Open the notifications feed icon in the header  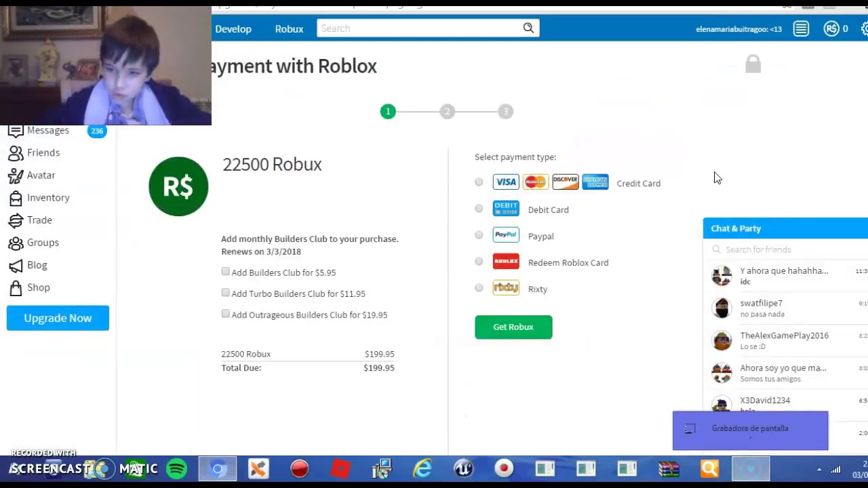pos(801,29)
